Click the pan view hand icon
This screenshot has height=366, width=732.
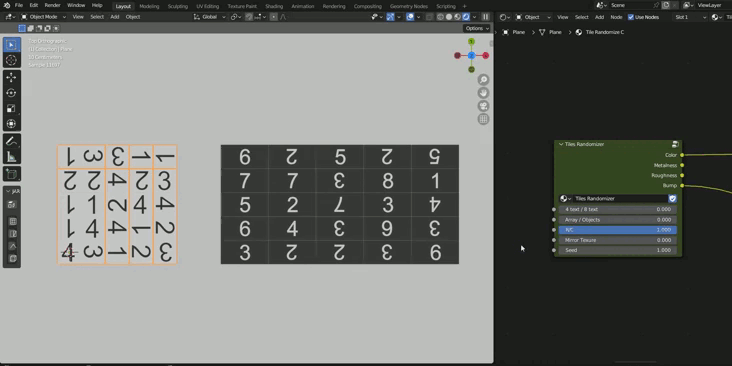[483, 93]
